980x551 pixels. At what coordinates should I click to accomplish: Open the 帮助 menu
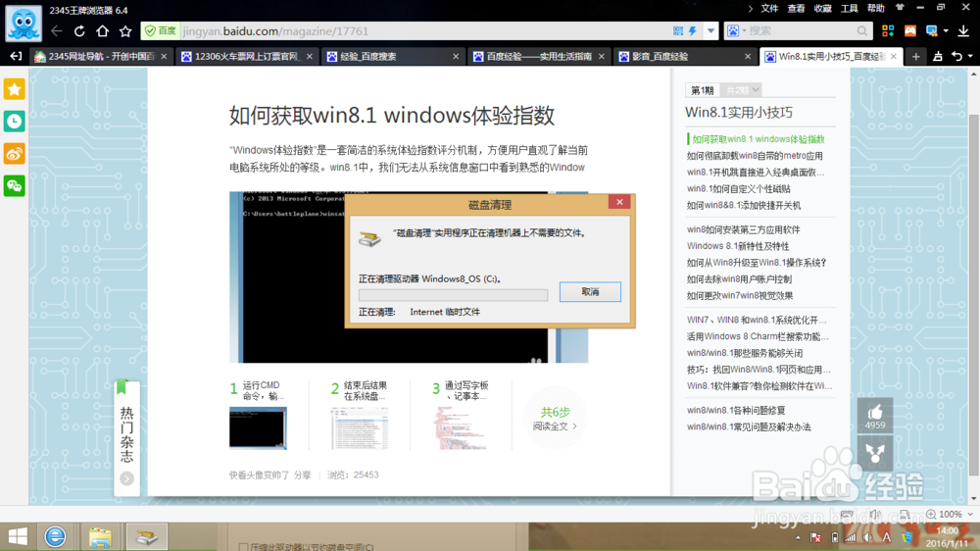tap(875, 8)
